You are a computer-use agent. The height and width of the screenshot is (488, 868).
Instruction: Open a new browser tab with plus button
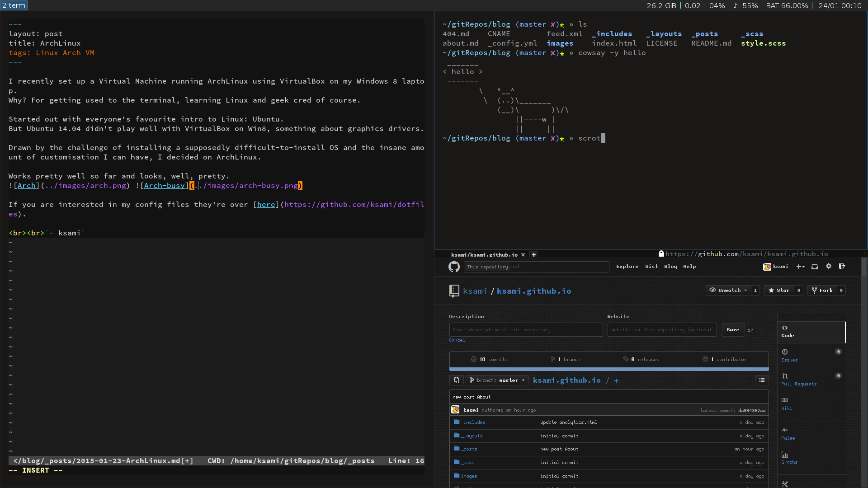coord(534,255)
